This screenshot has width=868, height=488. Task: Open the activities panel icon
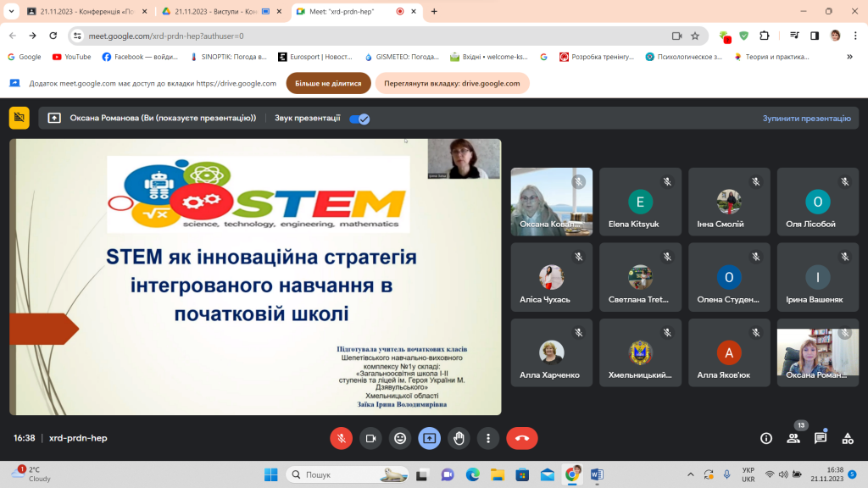848,438
